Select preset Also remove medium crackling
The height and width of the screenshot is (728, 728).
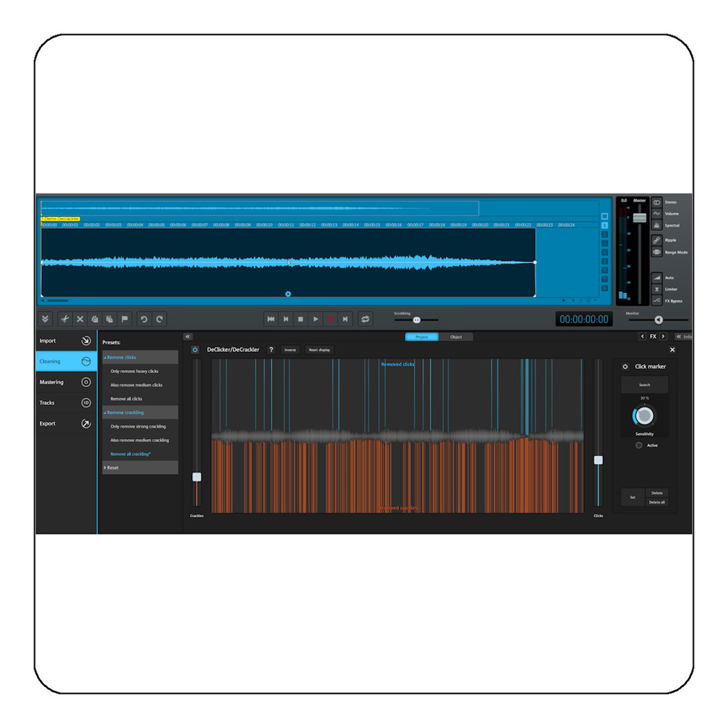[x=140, y=440]
